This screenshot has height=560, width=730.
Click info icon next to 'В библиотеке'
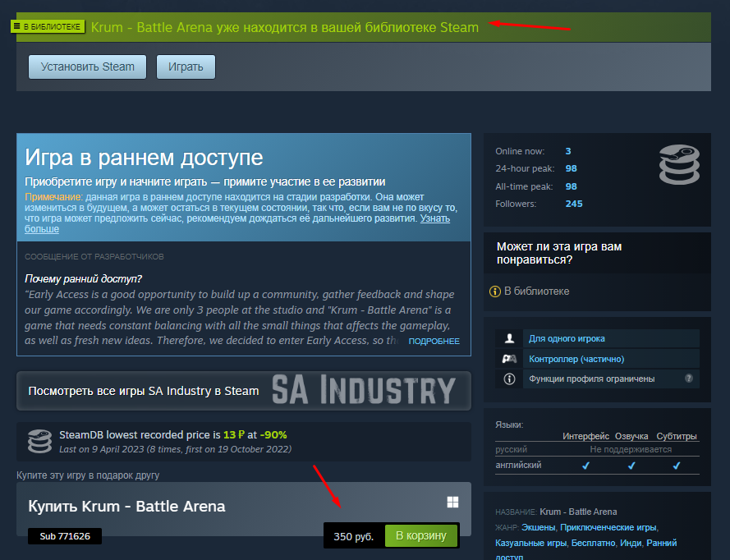pyautogui.click(x=495, y=291)
